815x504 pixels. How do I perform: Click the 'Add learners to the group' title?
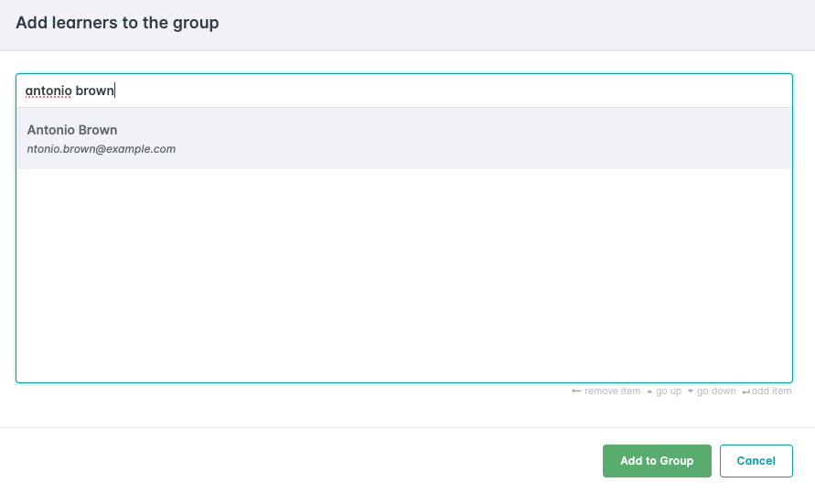point(117,23)
